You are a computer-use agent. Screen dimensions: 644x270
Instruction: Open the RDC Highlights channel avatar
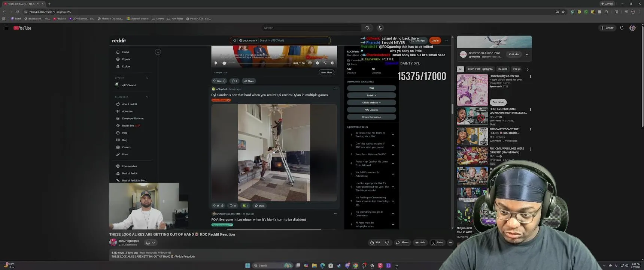pyautogui.click(x=113, y=243)
